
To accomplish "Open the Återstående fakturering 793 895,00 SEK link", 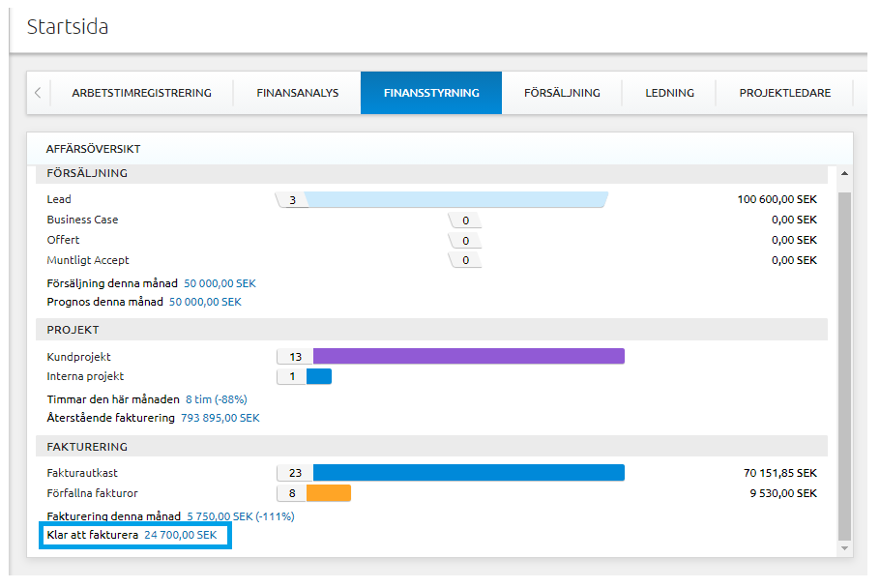I will click(x=220, y=418).
